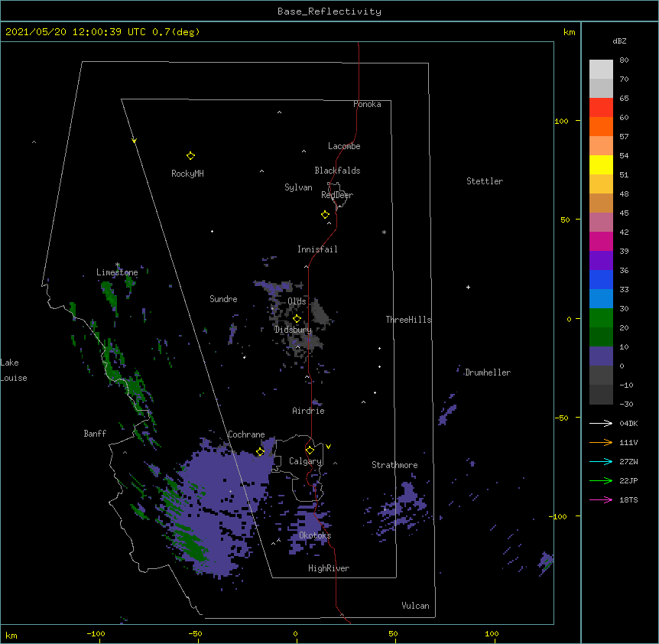This screenshot has width=659, height=644.
Task: Pick the red 60-65 dBZ swatch
Action: pyautogui.click(x=601, y=108)
